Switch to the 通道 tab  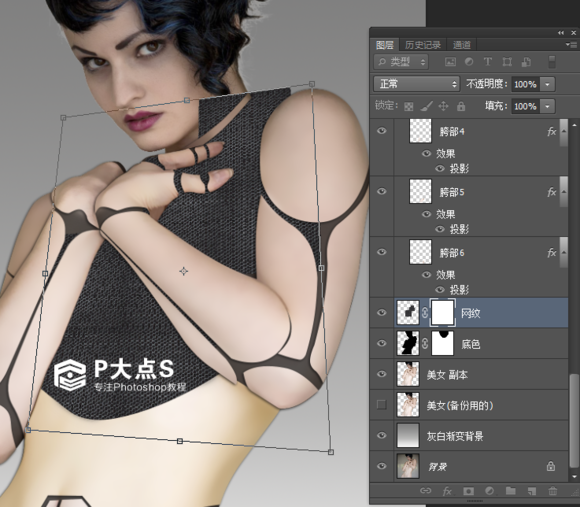(x=462, y=45)
